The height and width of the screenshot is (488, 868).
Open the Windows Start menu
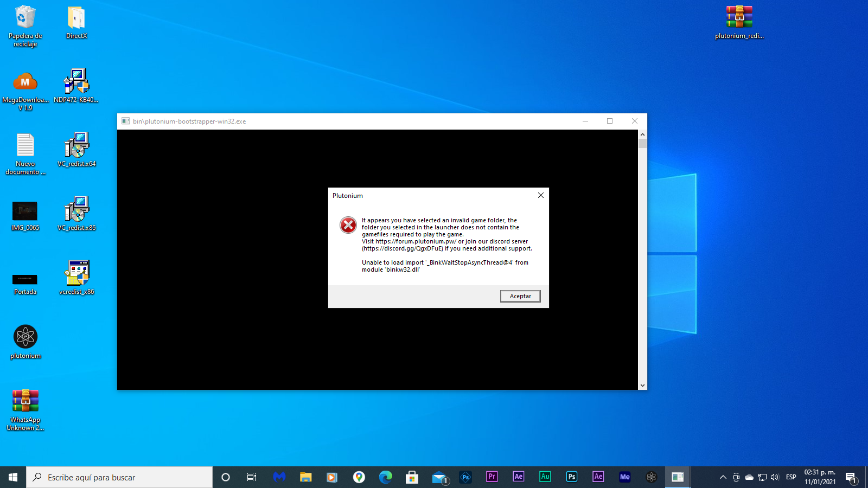(x=13, y=477)
